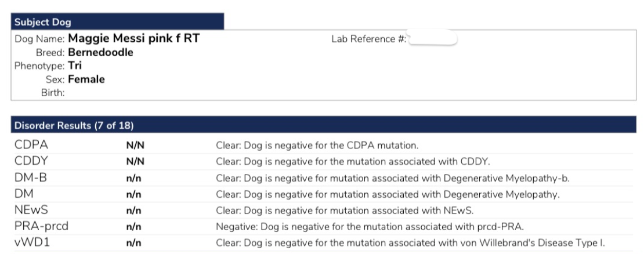Click the prcd-PRA negative result description
This screenshot has height=254, width=644.
(370, 227)
